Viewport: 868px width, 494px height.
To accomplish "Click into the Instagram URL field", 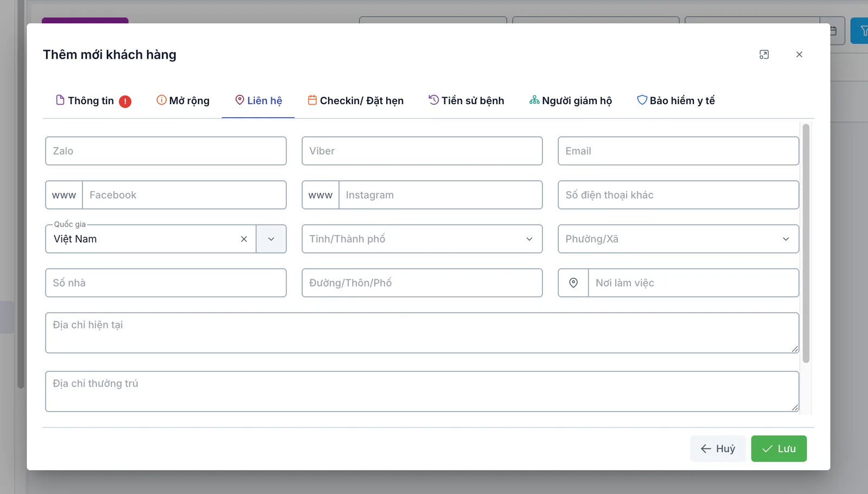I will 441,195.
